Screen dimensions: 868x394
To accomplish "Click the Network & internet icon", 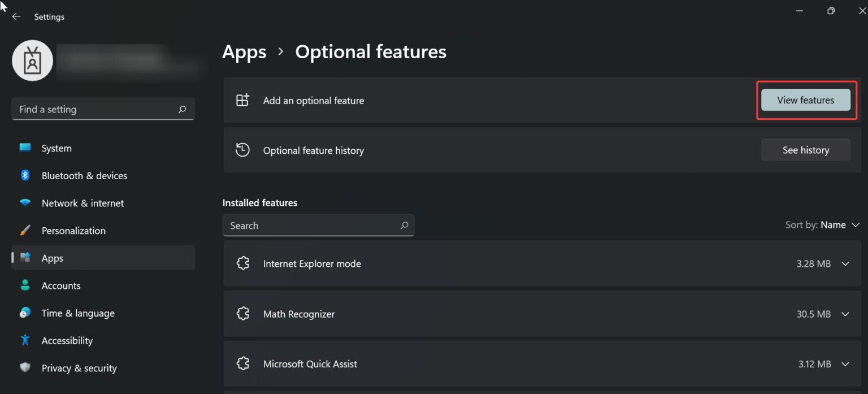I will coord(25,203).
